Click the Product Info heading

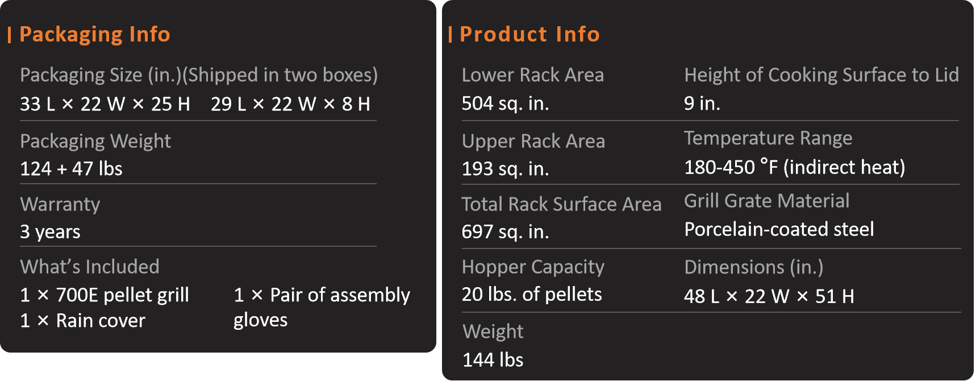pyautogui.click(x=529, y=35)
